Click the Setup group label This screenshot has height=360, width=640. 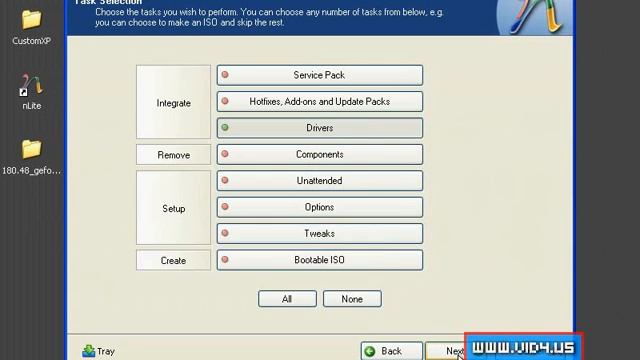pyautogui.click(x=173, y=208)
